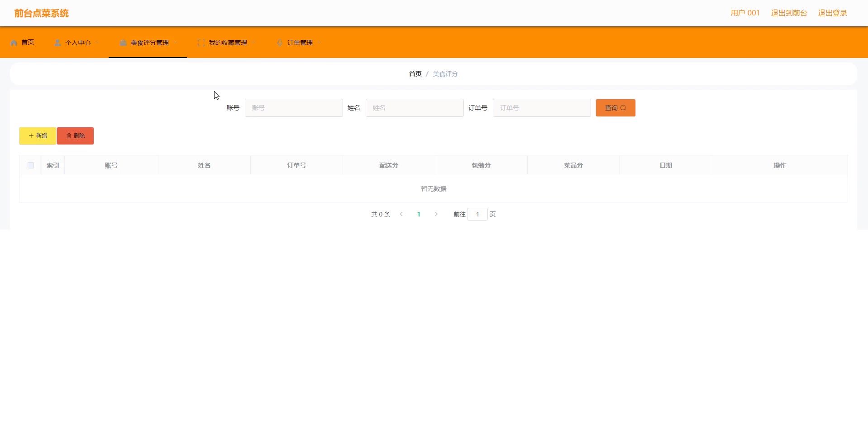
Task: Click the briefcase icon beside 美食评分管理
Action: click(123, 43)
